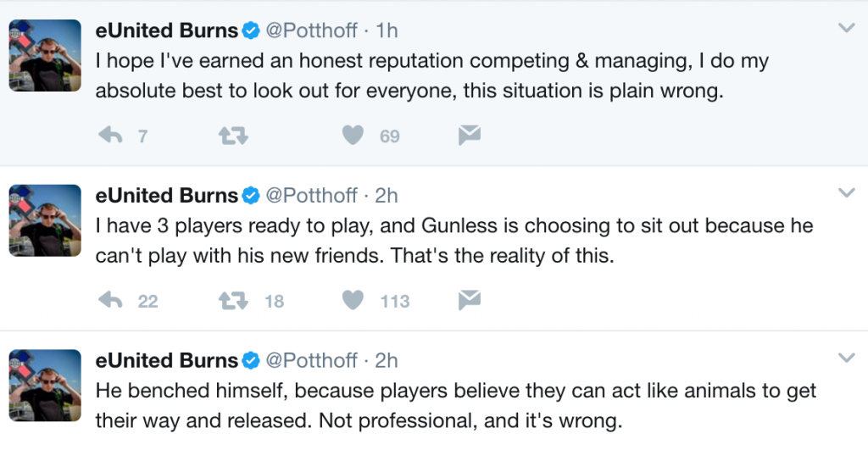
Task: Open the benched himself tweet text
Action: (x=455, y=406)
